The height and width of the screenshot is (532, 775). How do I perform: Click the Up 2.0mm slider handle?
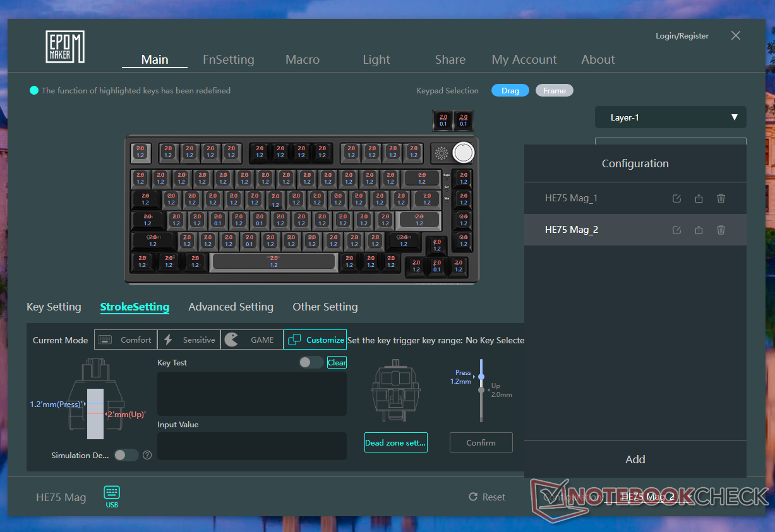pos(481,390)
